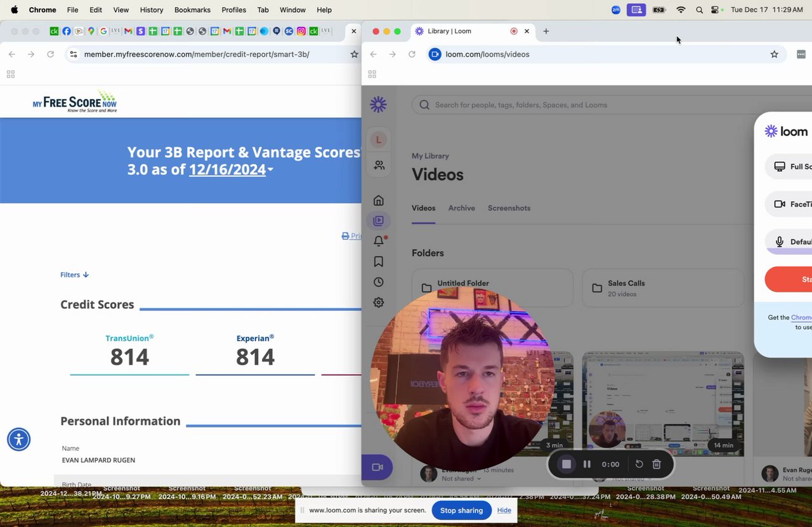The width and height of the screenshot is (812, 527).
Task: Open the Not shared dropdown under the 3 min video
Action: (461, 479)
